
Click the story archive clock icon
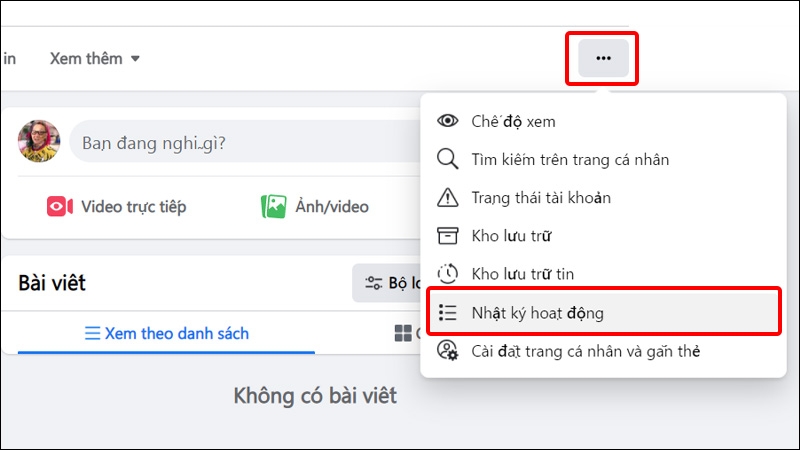tap(447, 273)
